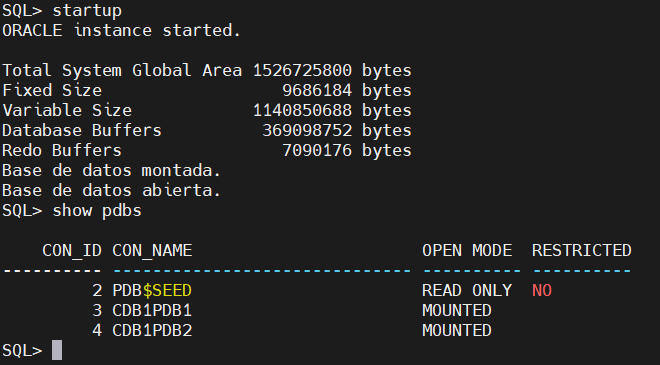Select the 'Variable Size' label
This screenshot has height=365, width=660.
(67, 110)
